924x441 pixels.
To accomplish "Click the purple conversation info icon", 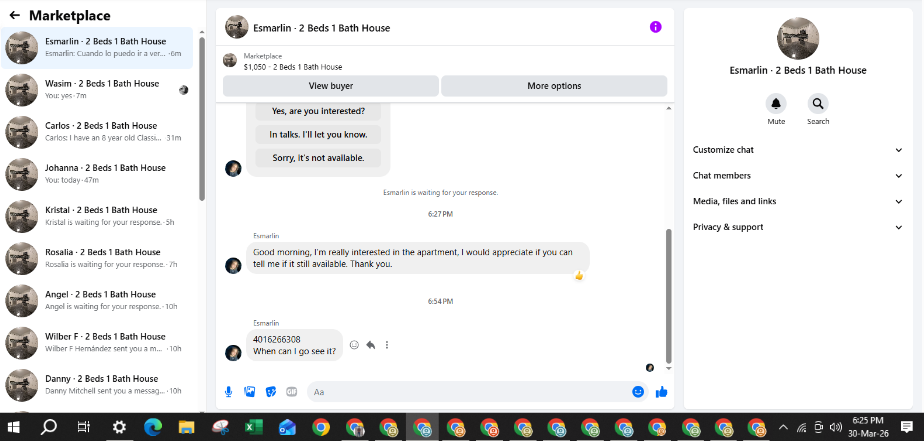I will coord(655,27).
